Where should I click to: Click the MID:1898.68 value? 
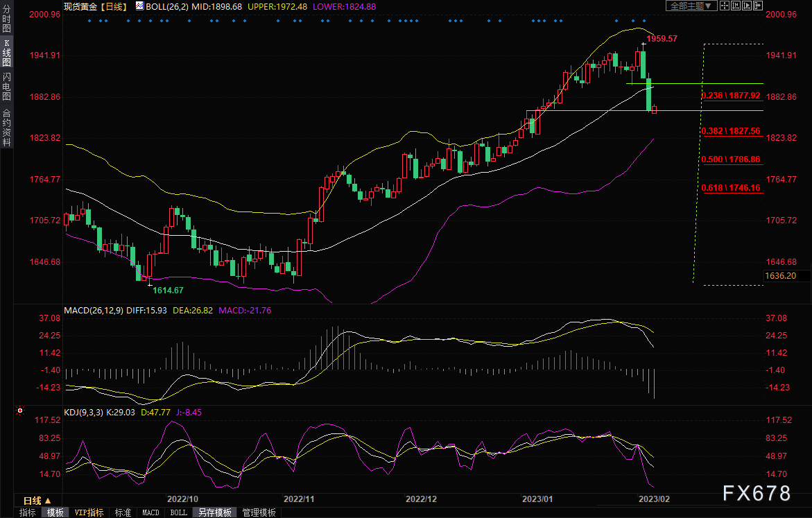point(216,7)
